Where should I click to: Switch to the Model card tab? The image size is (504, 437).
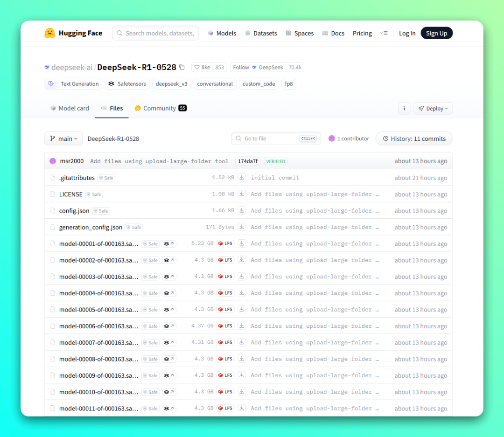click(x=70, y=108)
